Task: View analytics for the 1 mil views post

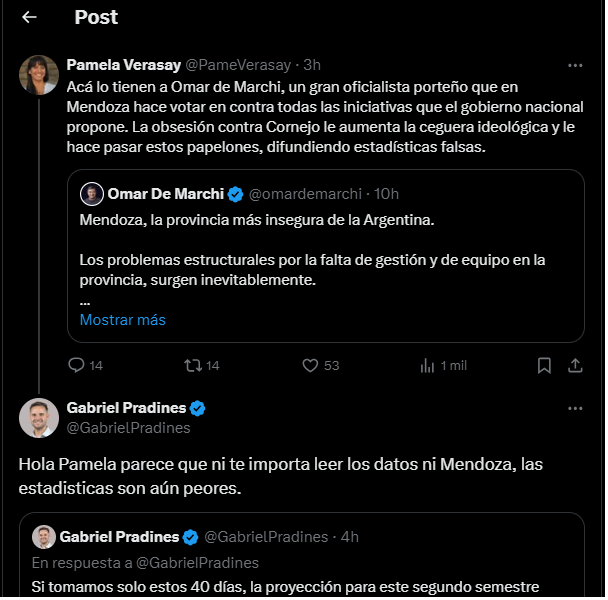Action: (426, 365)
